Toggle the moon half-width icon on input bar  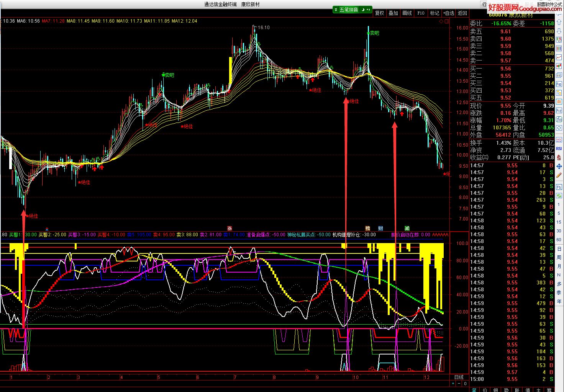[363, 10]
